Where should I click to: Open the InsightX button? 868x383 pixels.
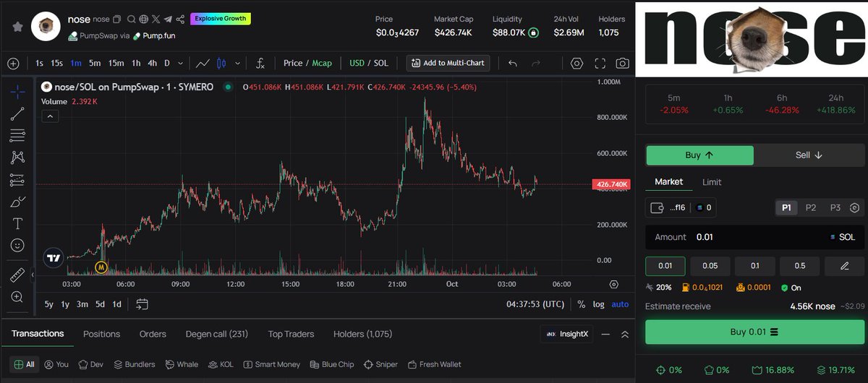tap(566, 335)
